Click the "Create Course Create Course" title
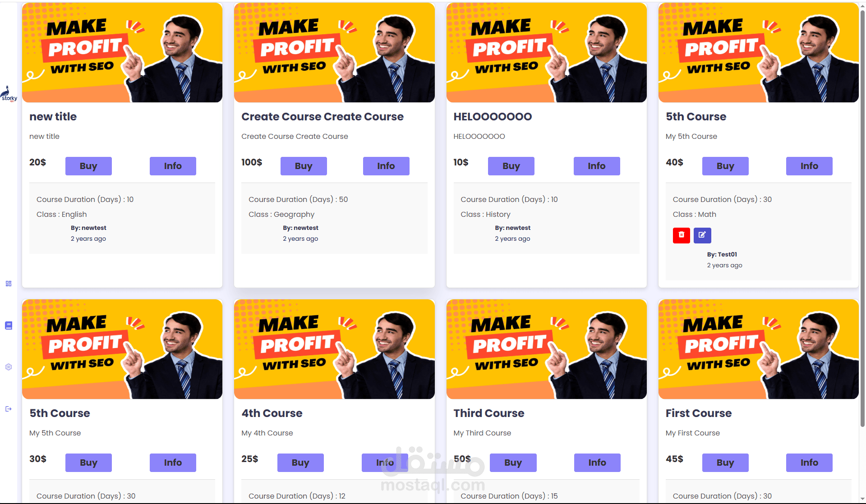This screenshot has width=866, height=504. tap(322, 117)
